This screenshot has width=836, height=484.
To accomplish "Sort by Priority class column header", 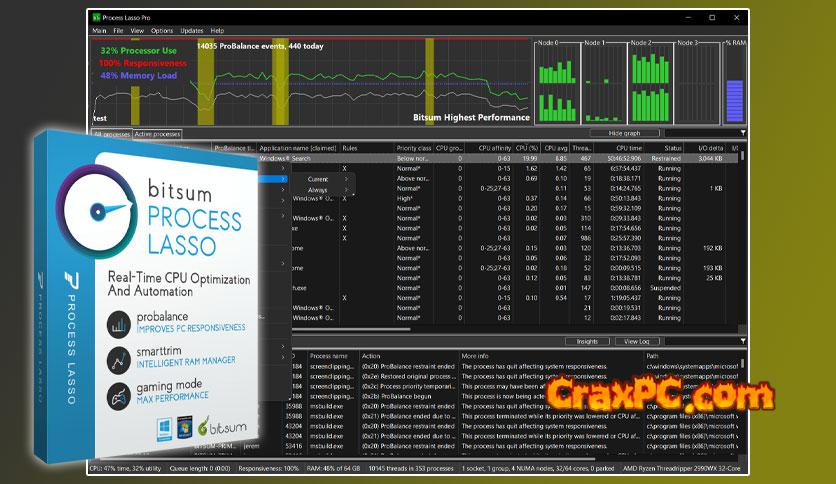I will [x=414, y=148].
